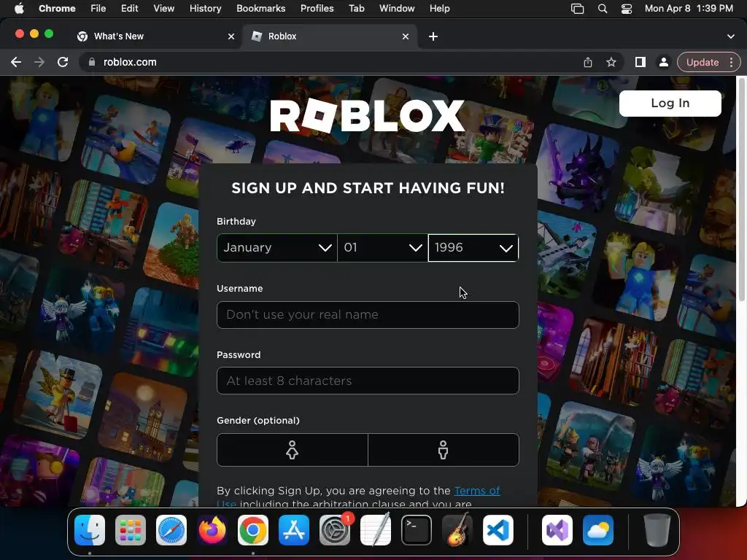747x560 pixels.
Task: Open Visual Studio Code from the dock
Action: click(498, 530)
